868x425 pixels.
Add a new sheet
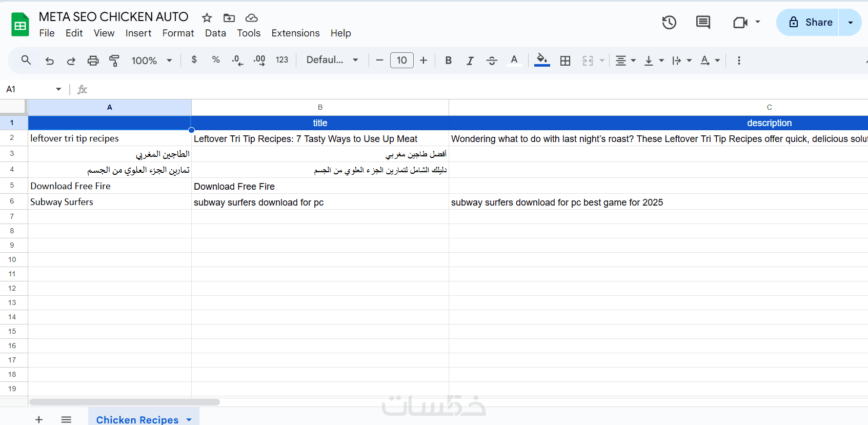click(39, 420)
